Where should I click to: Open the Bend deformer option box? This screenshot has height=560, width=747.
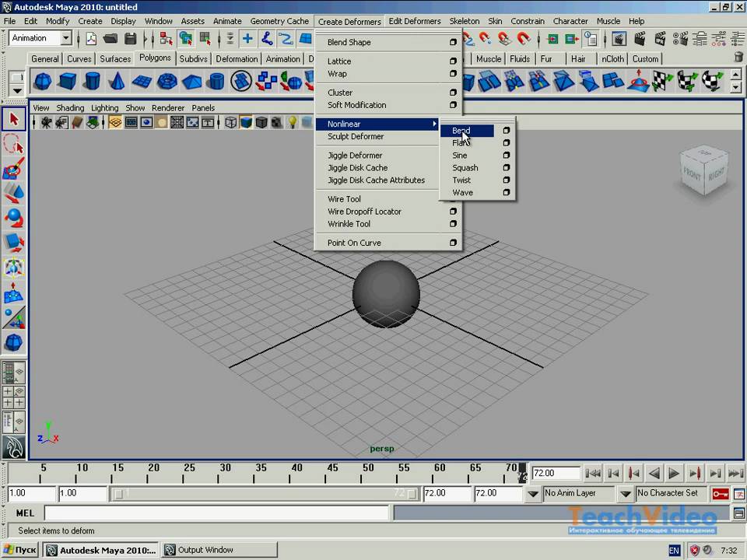[x=506, y=131]
